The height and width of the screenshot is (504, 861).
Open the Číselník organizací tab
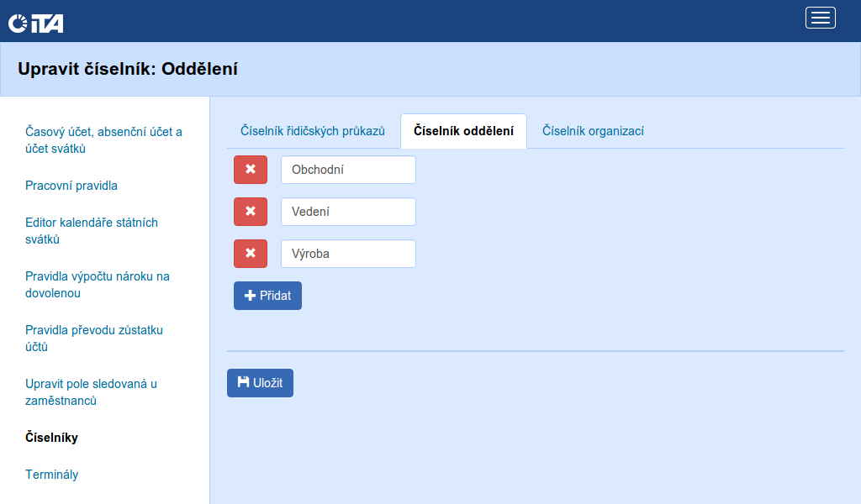pos(593,131)
